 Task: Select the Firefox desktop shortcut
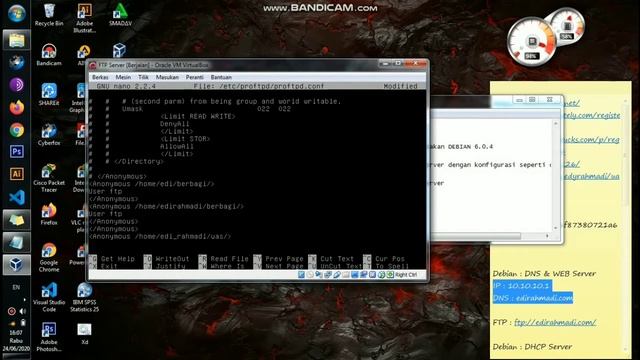[x=49, y=214]
